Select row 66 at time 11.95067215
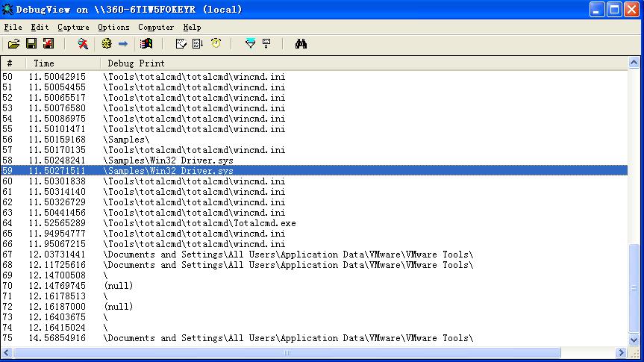644x362 pixels. (313, 244)
